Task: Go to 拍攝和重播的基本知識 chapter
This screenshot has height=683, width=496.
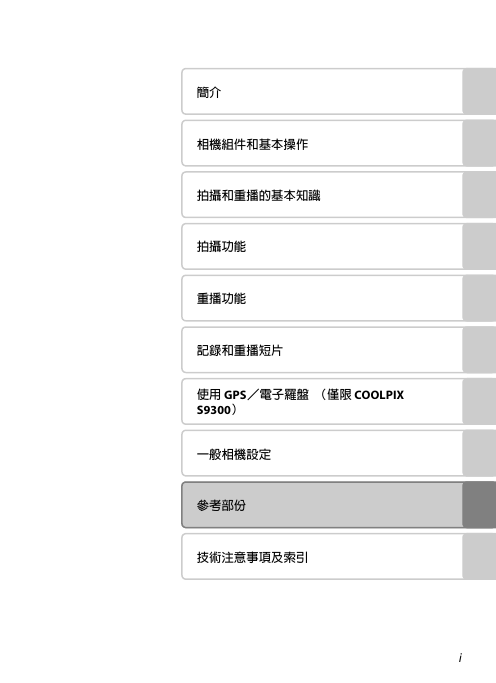Action: click(x=322, y=195)
